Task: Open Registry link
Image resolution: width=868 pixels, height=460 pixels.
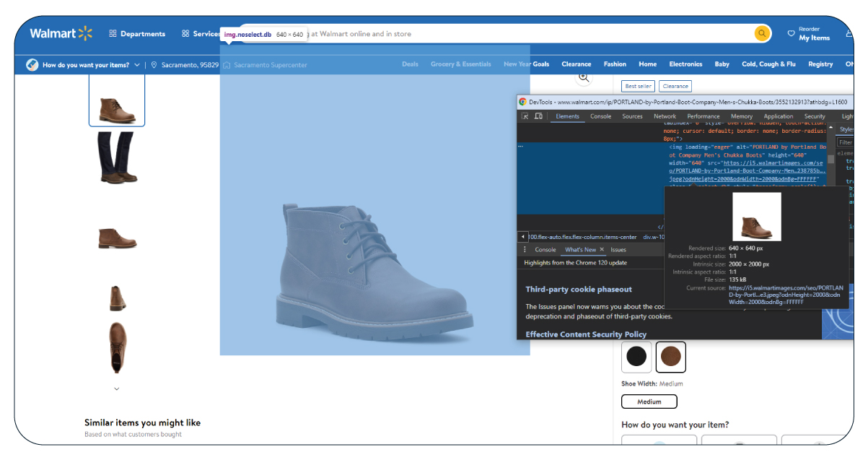Action: click(x=820, y=64)
